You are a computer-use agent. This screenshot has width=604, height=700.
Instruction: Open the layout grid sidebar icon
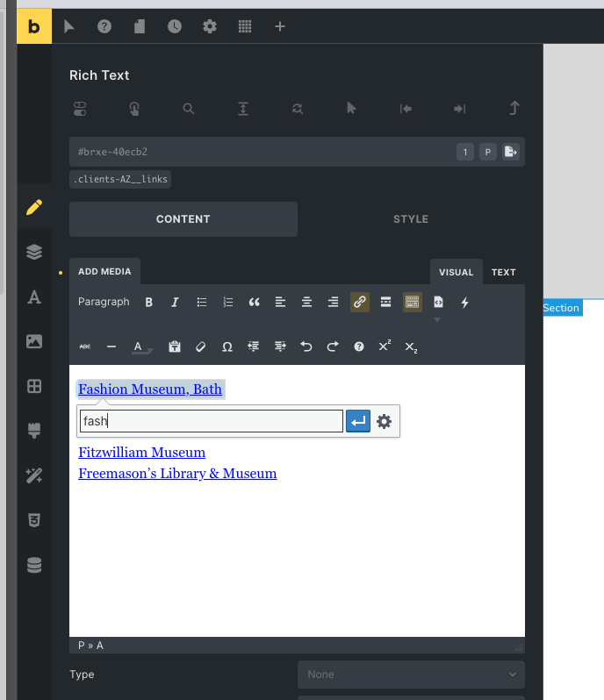(34, 386)
